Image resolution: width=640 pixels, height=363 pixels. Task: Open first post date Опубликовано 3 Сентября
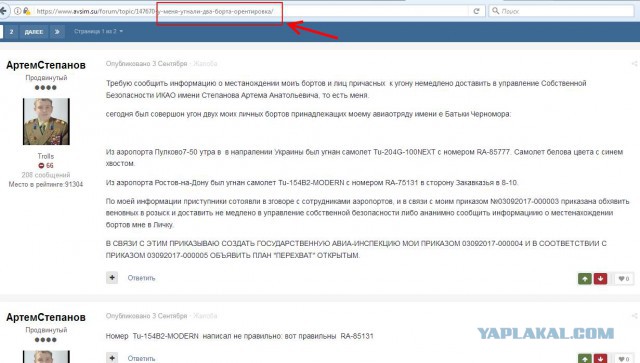[146, 64]
